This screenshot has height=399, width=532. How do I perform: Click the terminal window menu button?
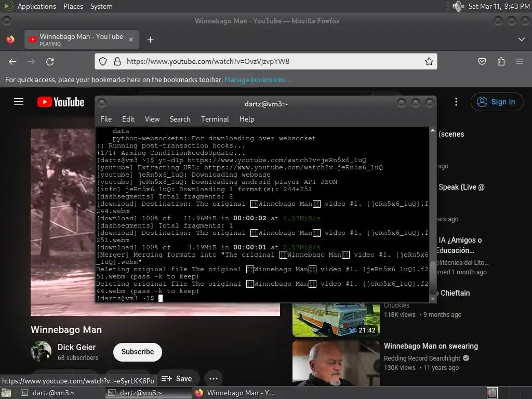(x=102, y=103)
